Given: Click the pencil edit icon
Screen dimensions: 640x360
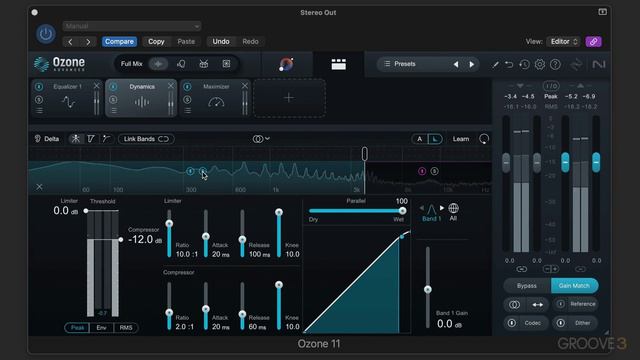Looking at the screenshot, I should point(495,64).
